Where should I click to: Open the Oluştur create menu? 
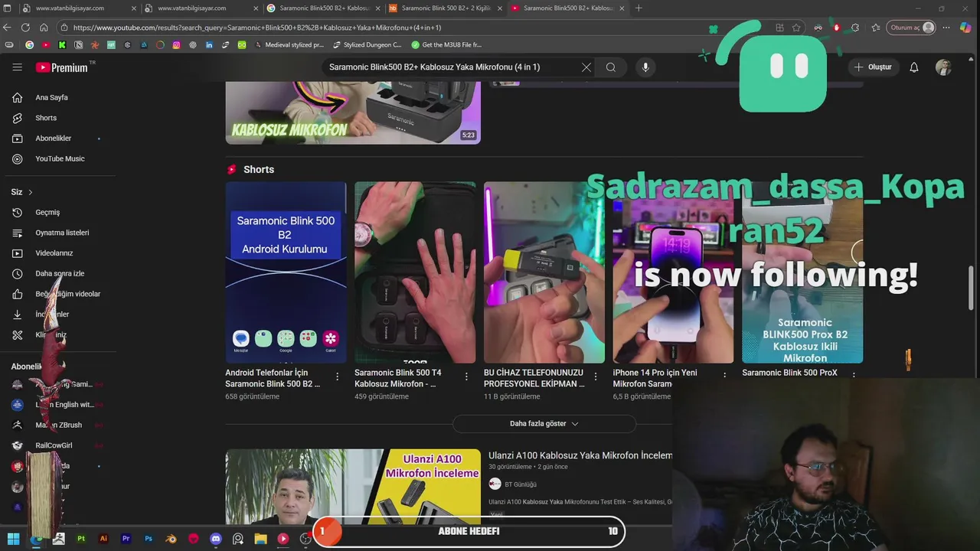[x=873, y=67]
